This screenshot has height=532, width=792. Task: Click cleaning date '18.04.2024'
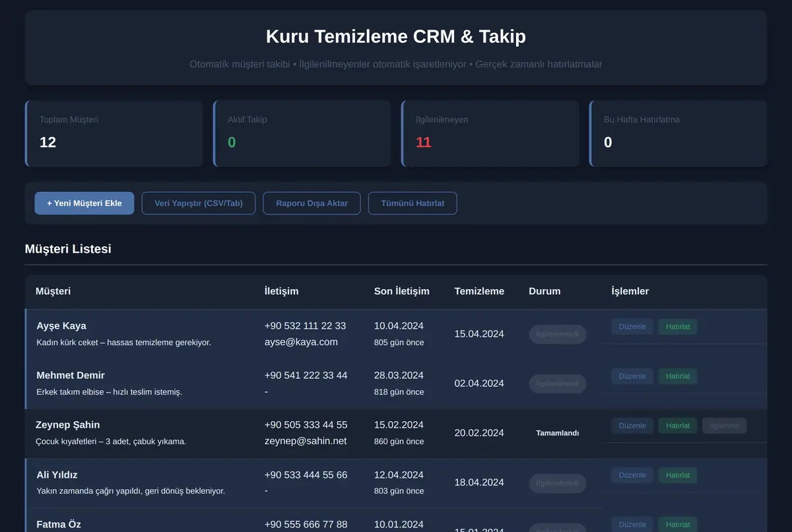point(479,482)
